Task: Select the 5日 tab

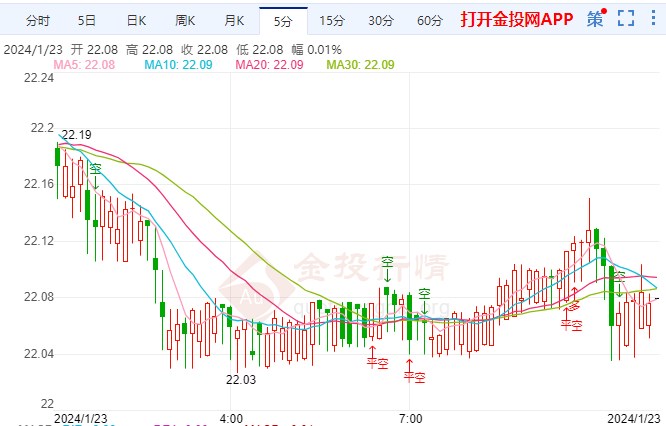Action: point(87,20)
